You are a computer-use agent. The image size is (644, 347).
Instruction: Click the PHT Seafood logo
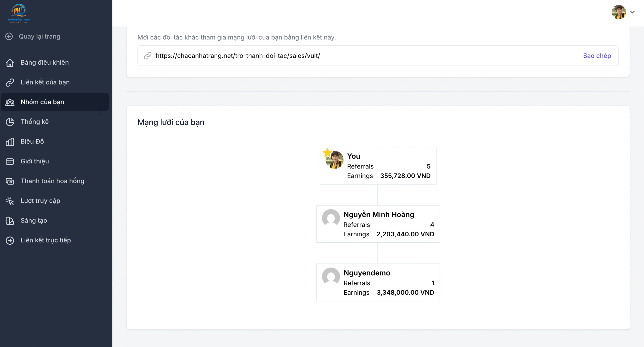click(19, 14)
